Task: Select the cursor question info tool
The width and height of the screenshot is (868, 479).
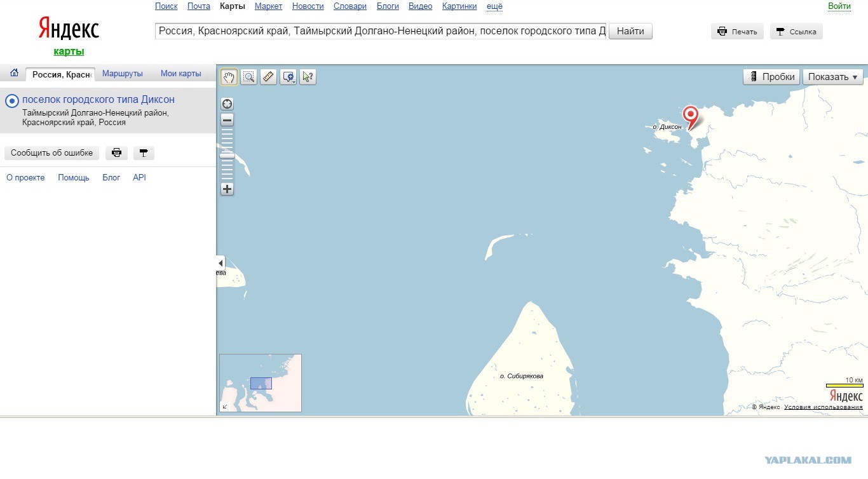Action: tap(308, 77)
